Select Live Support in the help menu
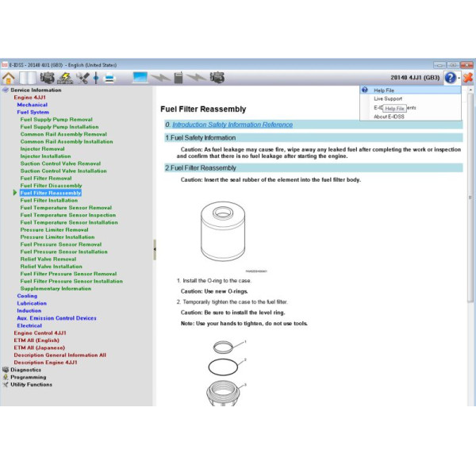Screen dimensions: 476x465 pos(387,99)
